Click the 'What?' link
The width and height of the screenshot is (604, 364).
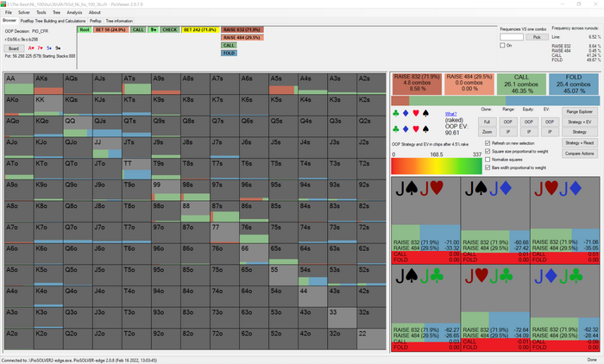click(x=450, y=114)
